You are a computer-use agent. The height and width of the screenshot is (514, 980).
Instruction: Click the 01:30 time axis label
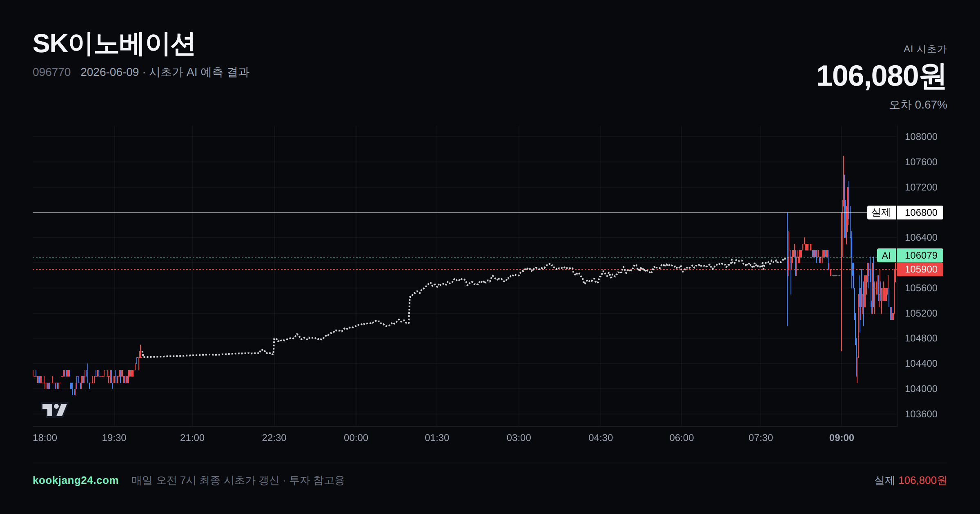point(437,438)
